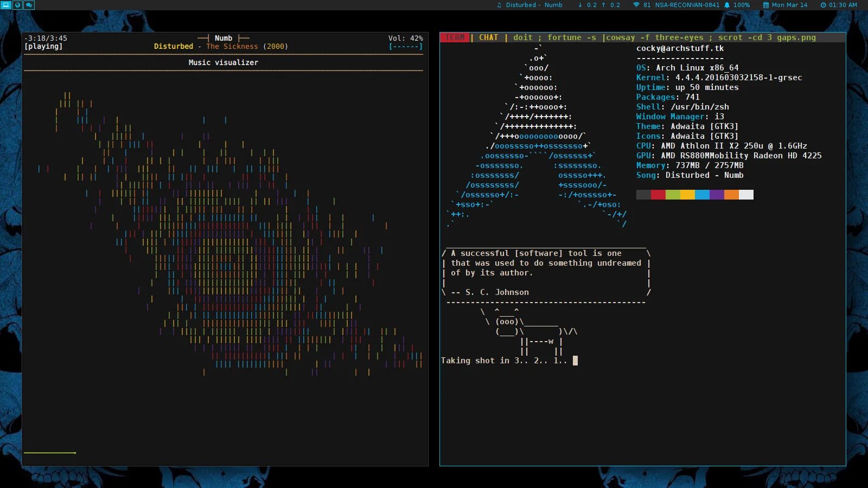
Task: Click the terminal cursor block
Action: point(575,361)
